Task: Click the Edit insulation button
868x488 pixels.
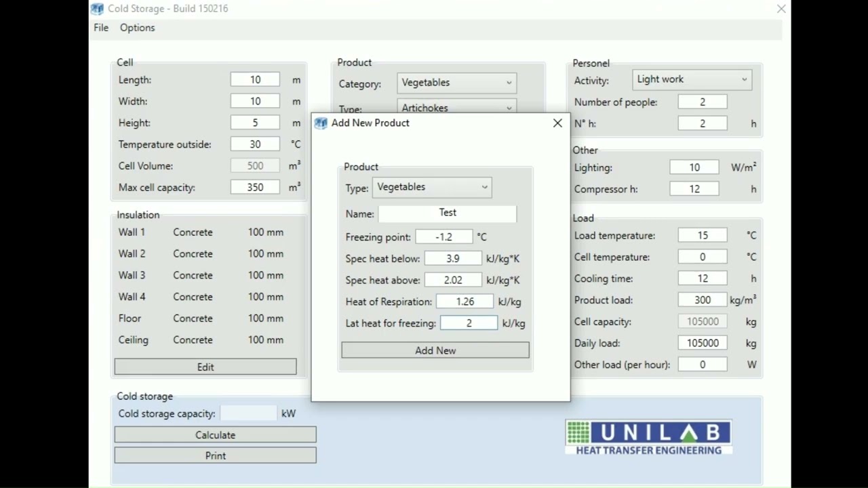Action: click(205, 367)
